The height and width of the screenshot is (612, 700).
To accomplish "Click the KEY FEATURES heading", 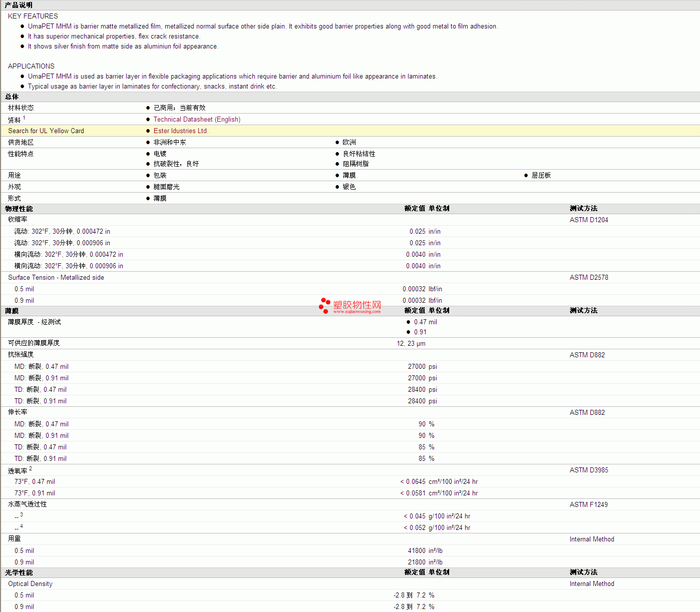I will 33,17.
